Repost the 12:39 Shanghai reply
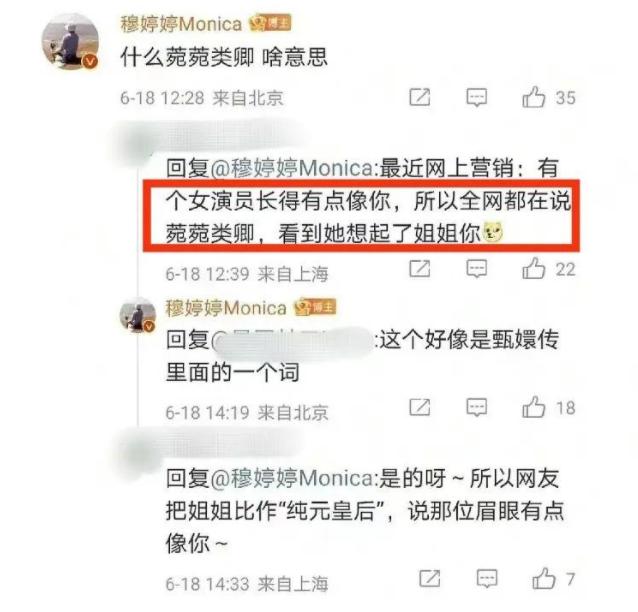The height and width of the screenshot is (612, 638). [420, 269]
